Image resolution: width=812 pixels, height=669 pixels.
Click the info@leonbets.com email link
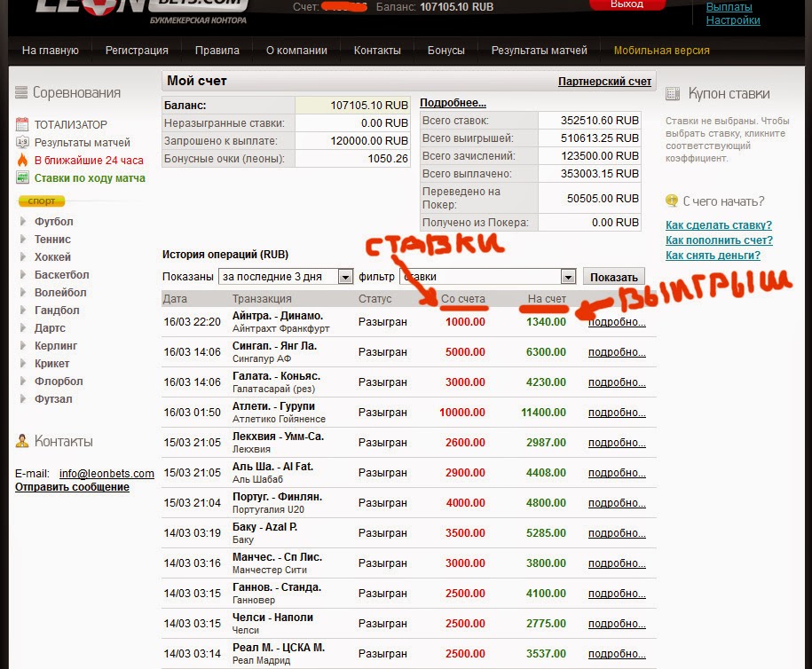click(x=106, y=474)
